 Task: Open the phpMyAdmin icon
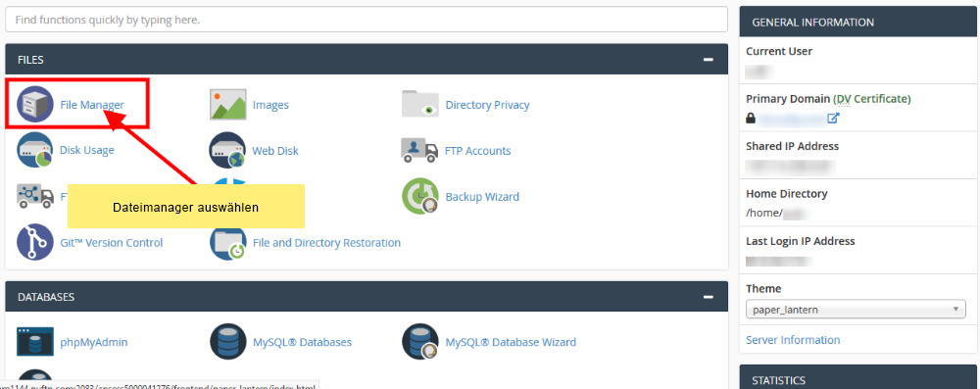[x=35, y=342]
